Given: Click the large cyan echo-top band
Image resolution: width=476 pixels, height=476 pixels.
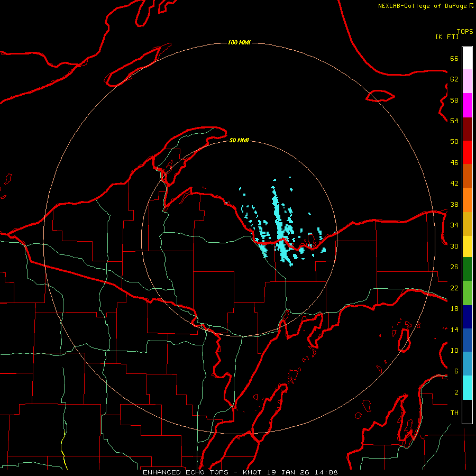Looking at the screenshot, I should click(280, 227).
